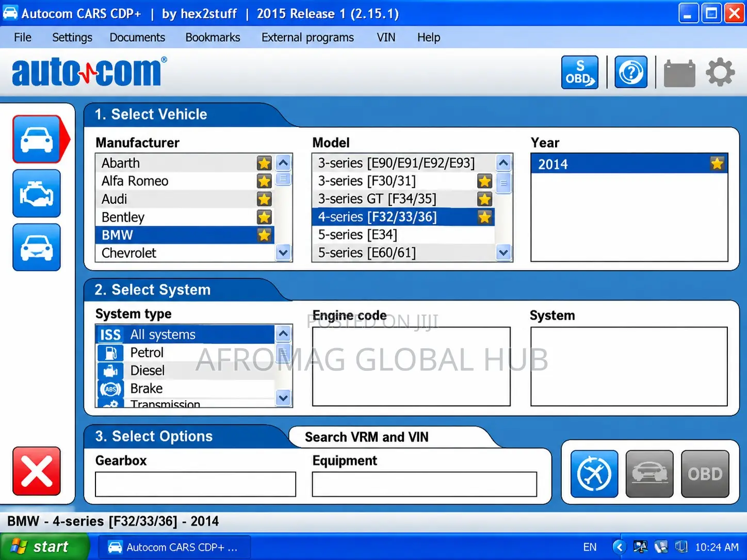The image size is (747, 560).
Task: Click the Gearbox field
Action: 196,484
